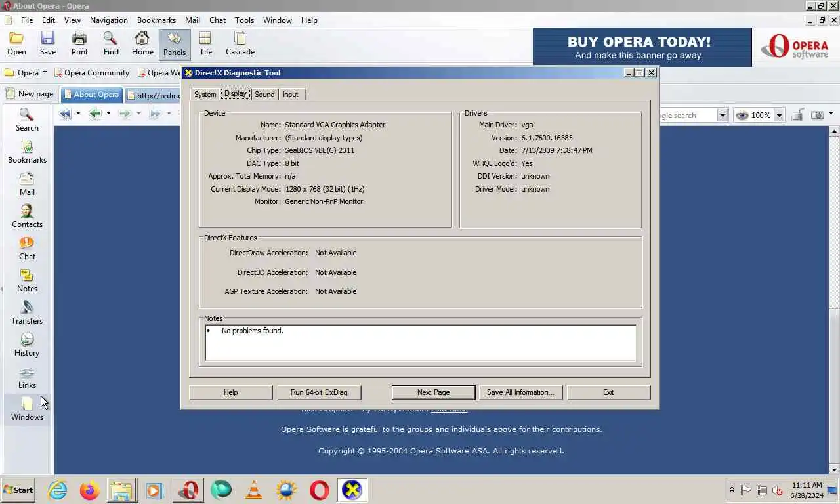Click the Fast forward navigation icon
Screen dimensions: 840x504
[155, 114]
